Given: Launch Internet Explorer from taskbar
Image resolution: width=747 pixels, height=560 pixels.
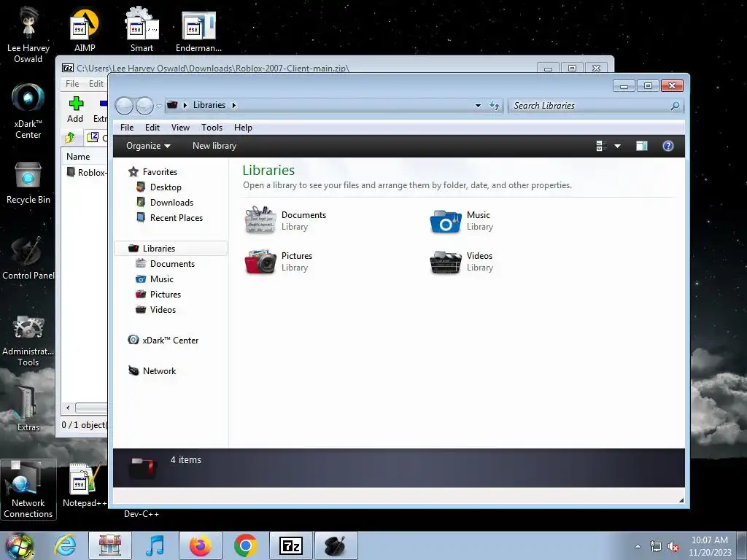Looking at the screenshot, I should [65, 545].
